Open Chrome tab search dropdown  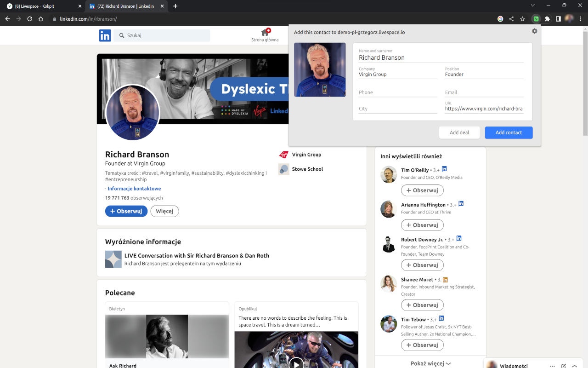(533, 6)
